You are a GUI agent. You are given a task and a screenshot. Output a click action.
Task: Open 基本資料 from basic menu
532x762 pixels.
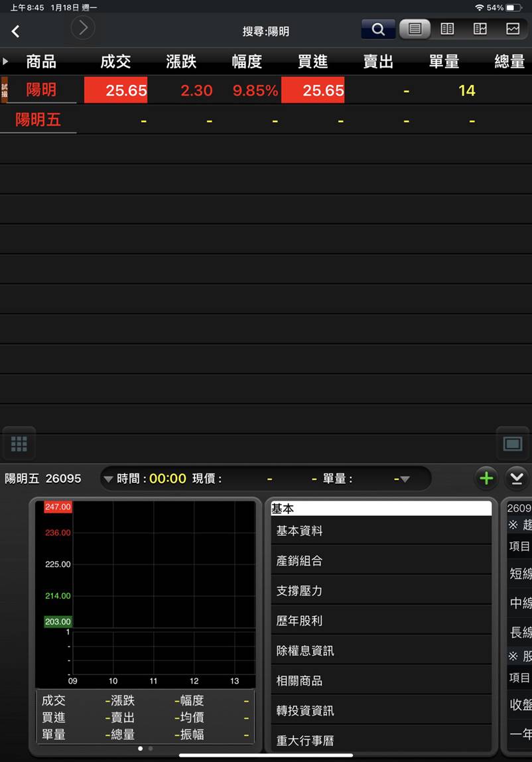click(x=300, y=531)
